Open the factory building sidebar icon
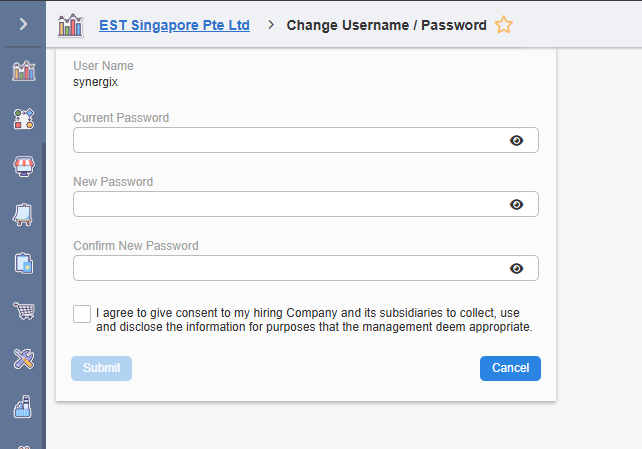642x449 pixels. 23,406
